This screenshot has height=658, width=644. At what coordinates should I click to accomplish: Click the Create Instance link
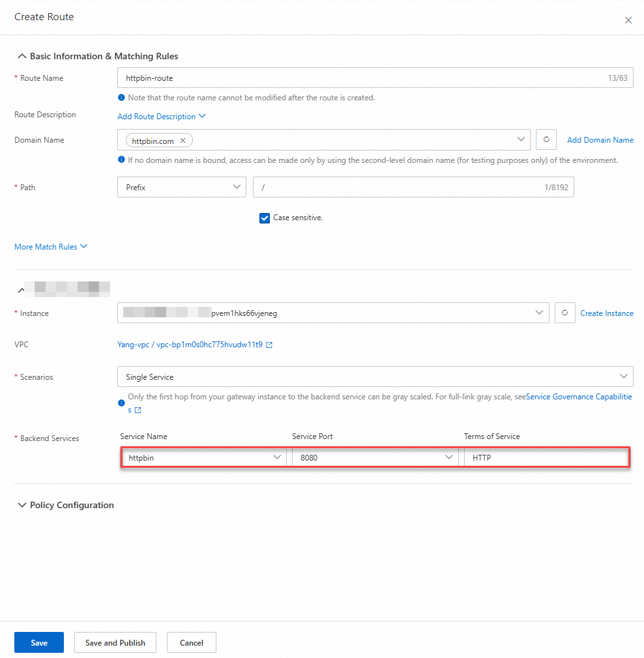[606, 313]
